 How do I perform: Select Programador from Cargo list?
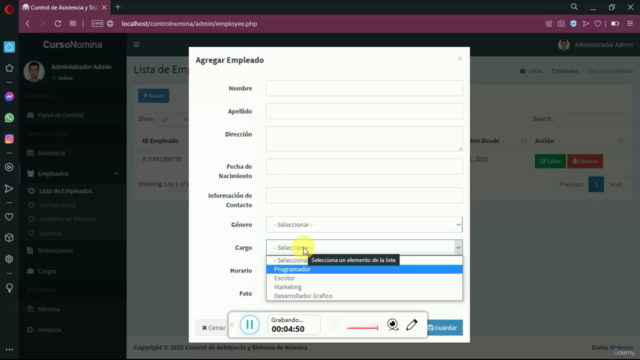tap(364, 269)
